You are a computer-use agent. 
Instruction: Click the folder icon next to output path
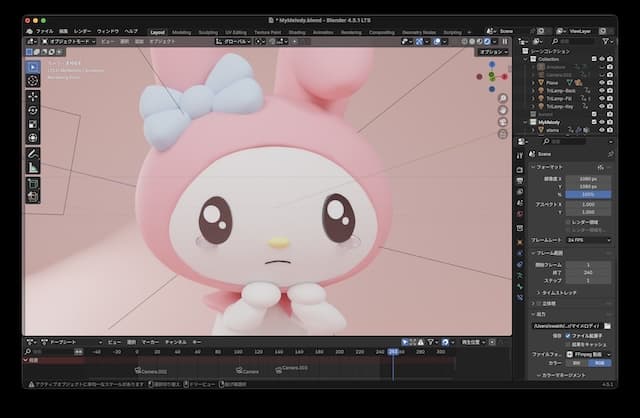pyautogui.click(x=607, y=325)
